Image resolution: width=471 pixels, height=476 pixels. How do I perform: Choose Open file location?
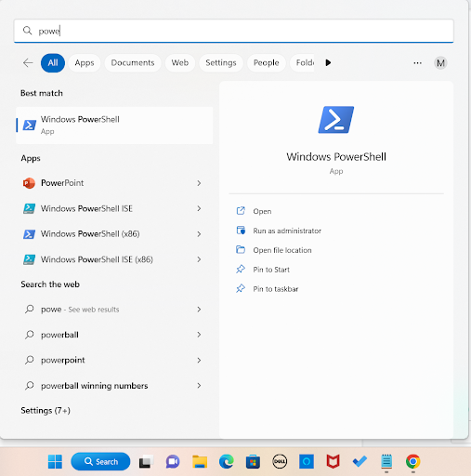coord(282,250)
